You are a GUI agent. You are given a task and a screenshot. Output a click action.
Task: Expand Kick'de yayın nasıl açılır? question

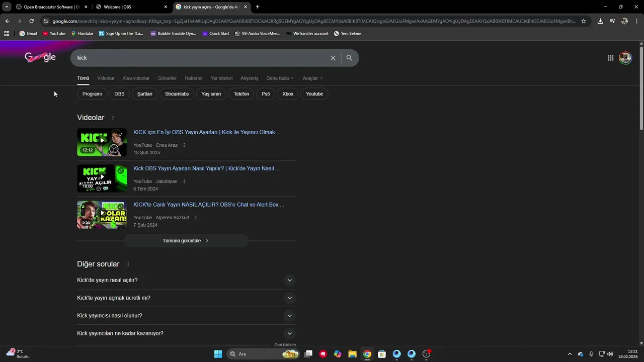pos(186,280)
